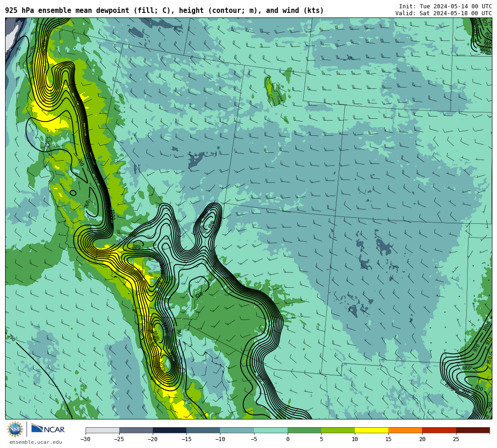Pick the -20 to -15 dark navy swatch
This screenshot has height=448, width=497.
pyautogui.click(x=169, y=430)
